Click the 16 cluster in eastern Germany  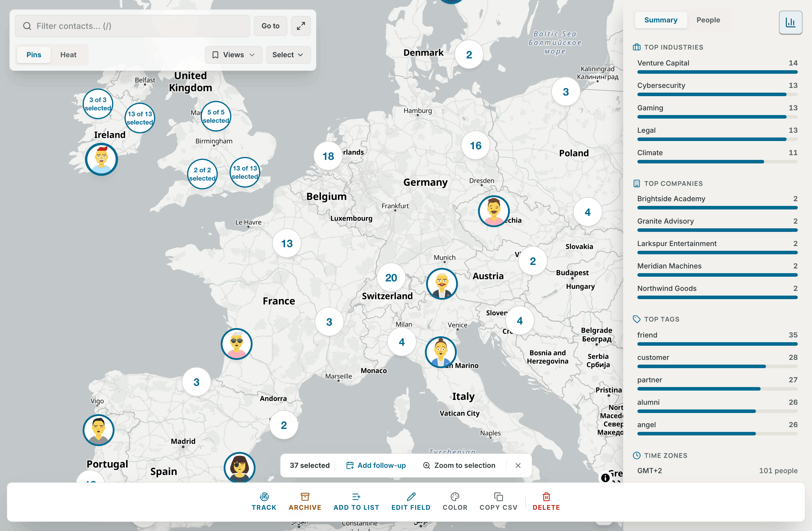[476, 145]
